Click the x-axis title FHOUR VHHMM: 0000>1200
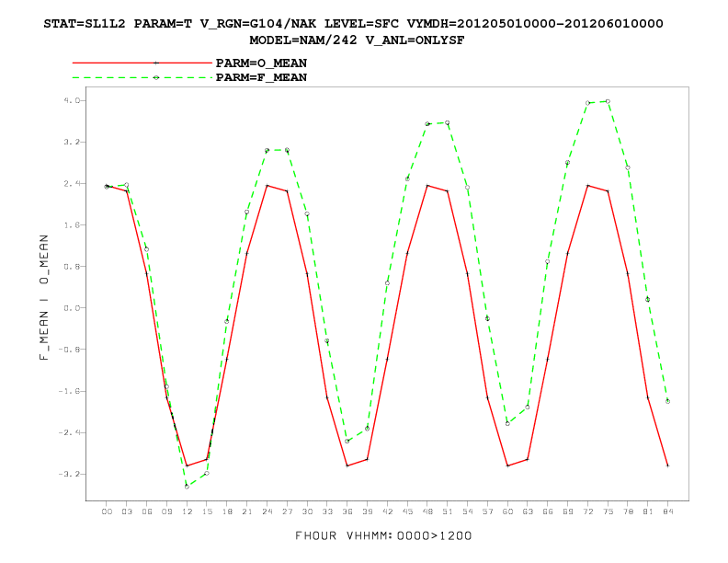728x563 pixels. pyautogui.click(x=383, y=535)
